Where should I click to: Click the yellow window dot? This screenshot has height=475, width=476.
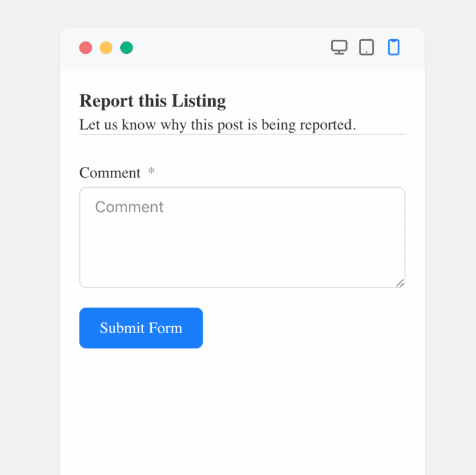click(106, 48)
